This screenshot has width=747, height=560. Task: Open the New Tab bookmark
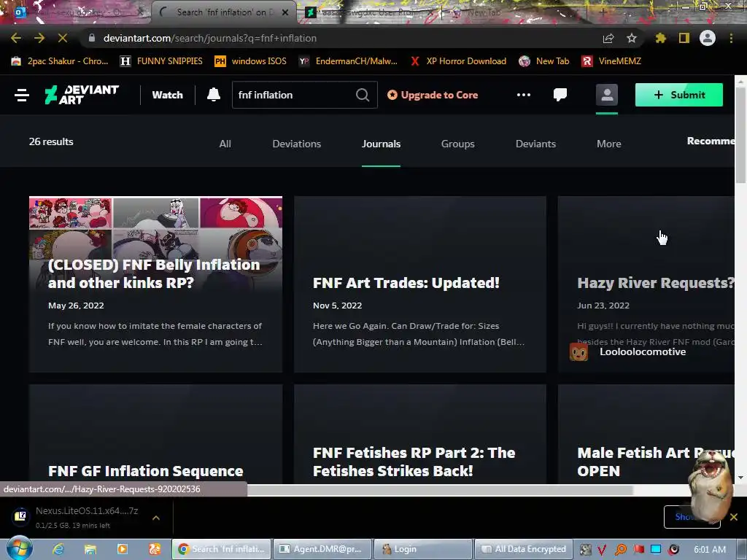pos(543,61)
